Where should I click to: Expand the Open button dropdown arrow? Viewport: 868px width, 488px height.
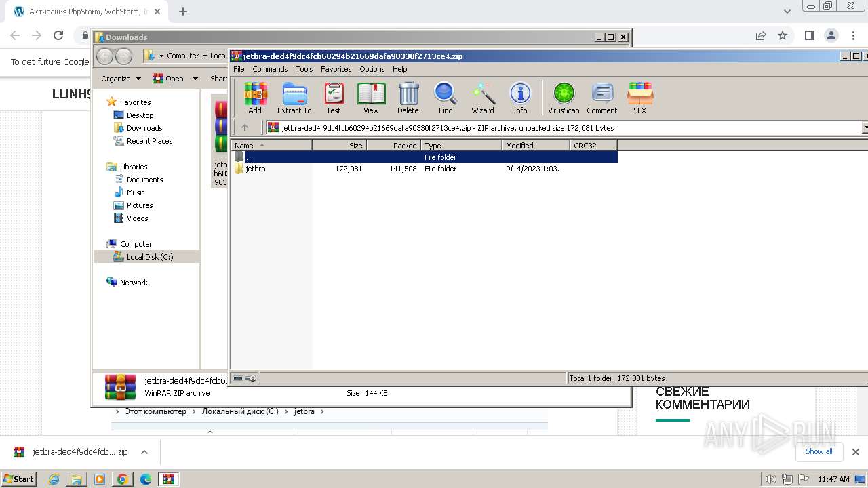tap(195, 79)
